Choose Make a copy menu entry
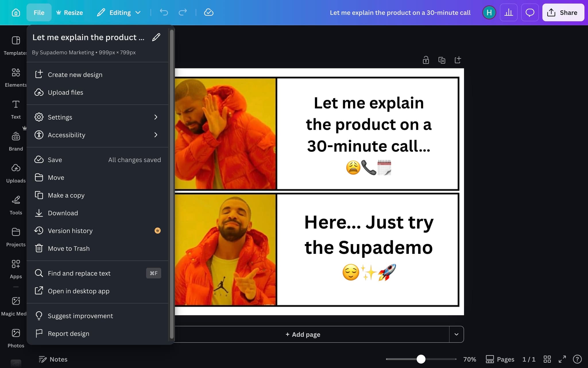The width and height of the screenshot is (588, 368). [66, 195]
